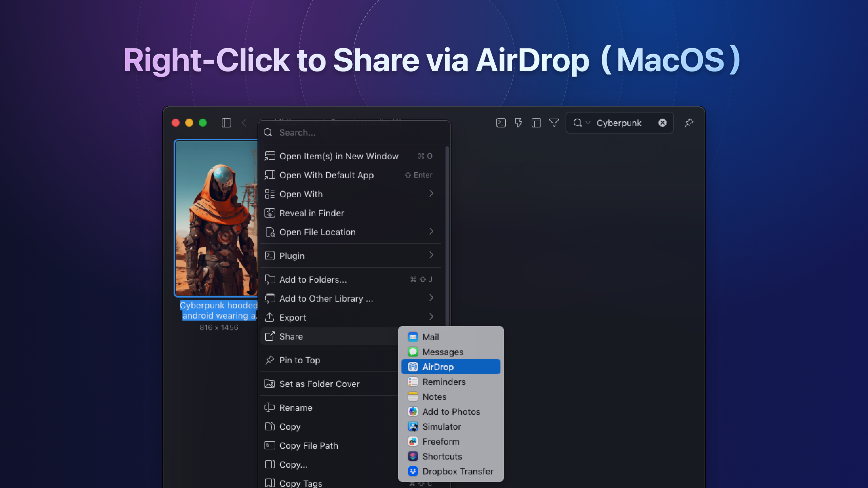Click the layout view icon

pyautogui.click(x=537, y=123)
